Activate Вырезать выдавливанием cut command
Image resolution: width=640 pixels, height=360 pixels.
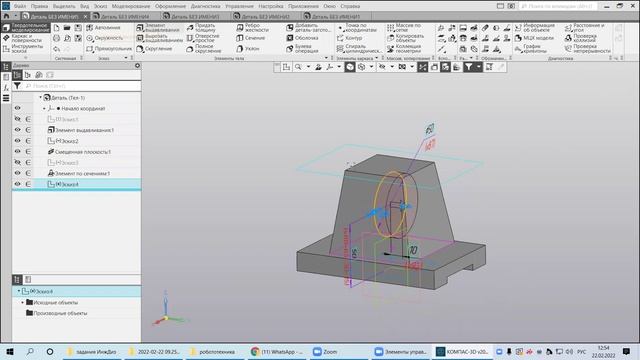159,38
